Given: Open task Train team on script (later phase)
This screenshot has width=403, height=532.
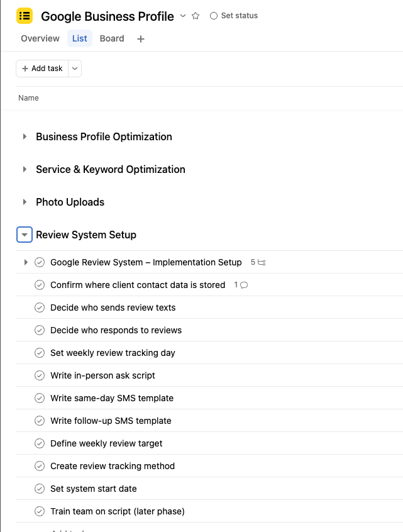Looking at the screenshot, I should [118, 511].
